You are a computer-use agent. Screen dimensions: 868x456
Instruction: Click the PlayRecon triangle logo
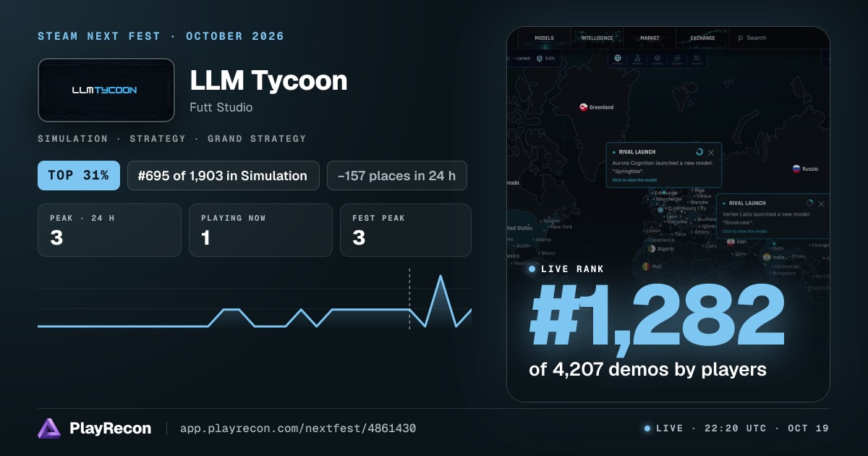coord(49,428)
